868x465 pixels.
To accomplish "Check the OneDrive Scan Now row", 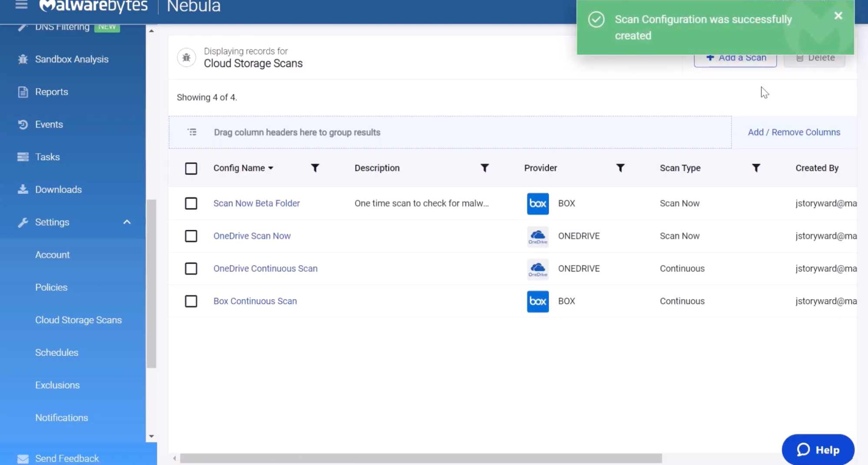I will coord(191,236).
